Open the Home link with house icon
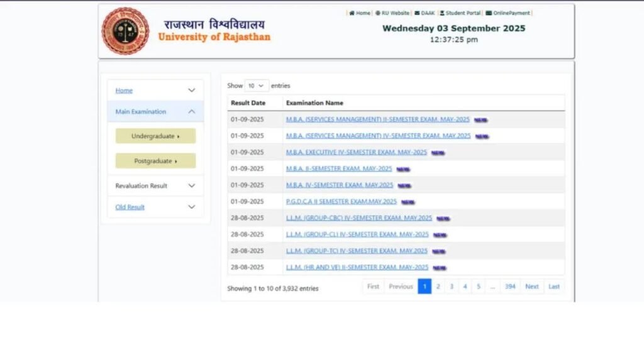Viewport: 644px width, 362px height. click(360, 13)
